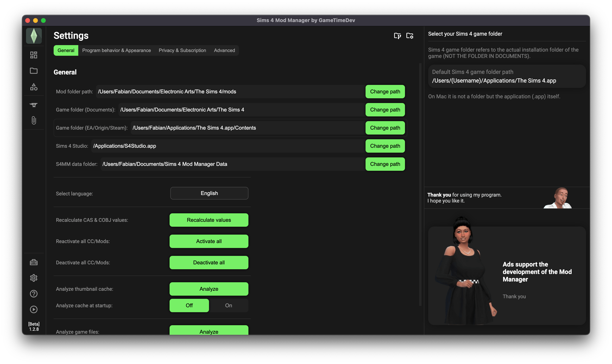The width and height of the screenshot is (612, 364).
Task: Click the folder with branch icon
Action: [x=397, y=36]
